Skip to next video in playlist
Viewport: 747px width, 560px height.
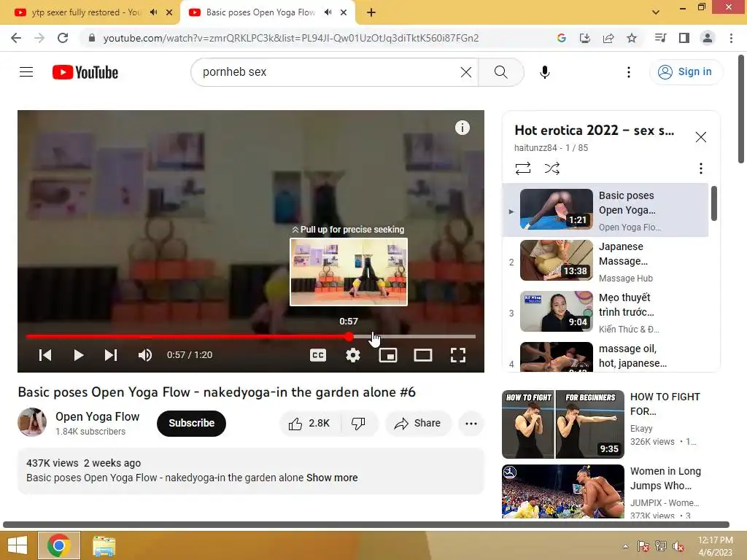pyautogui.click(x=111, y=355)
